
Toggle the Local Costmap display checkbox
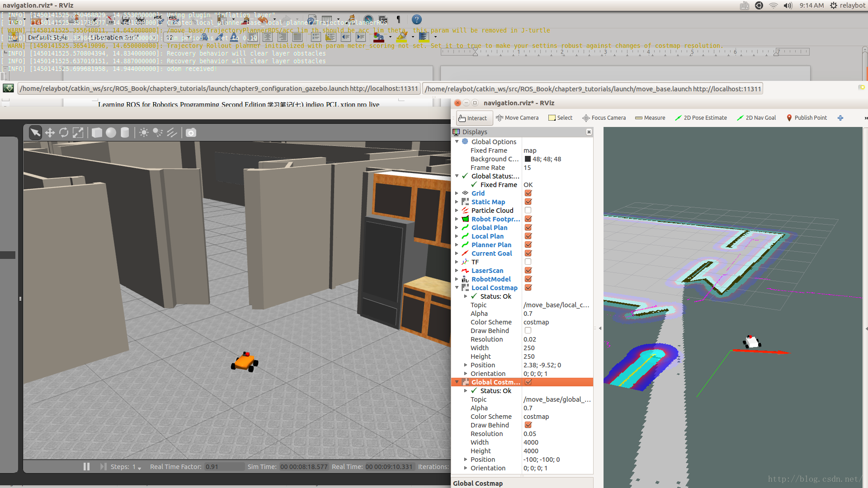tap(528, 288)
